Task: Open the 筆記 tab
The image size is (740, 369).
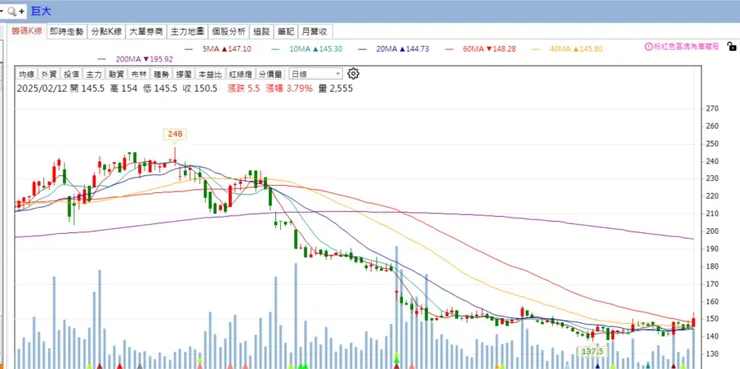Action: point(286,32)
